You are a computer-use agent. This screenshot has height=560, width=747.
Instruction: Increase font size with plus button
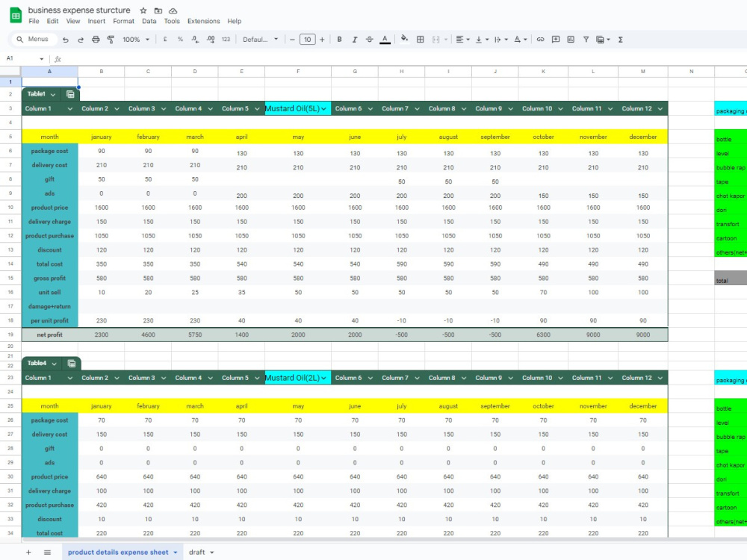pos(323,40)
